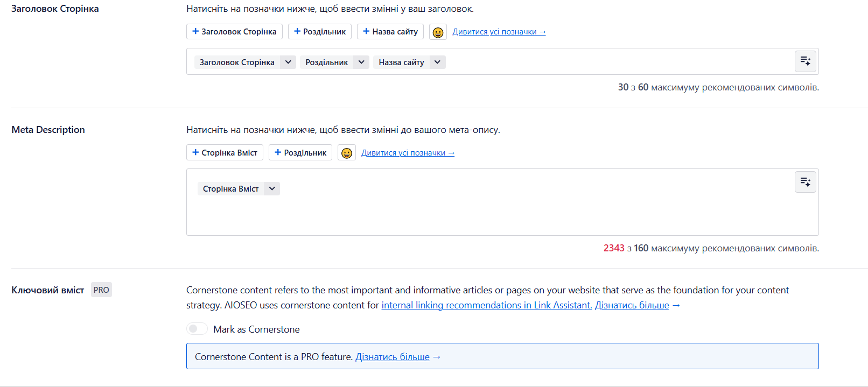Toggle the Mark as Cornerstone switch

coord(197,329)
